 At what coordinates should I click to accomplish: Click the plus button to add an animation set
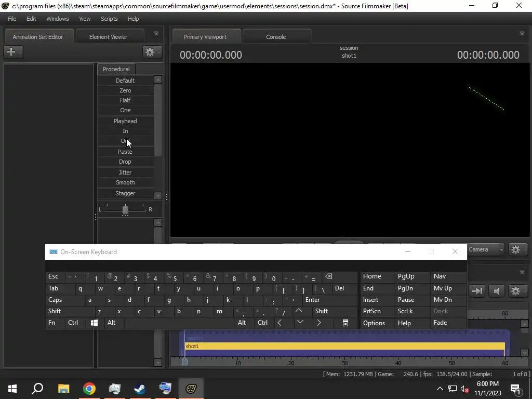coord(13,52)
